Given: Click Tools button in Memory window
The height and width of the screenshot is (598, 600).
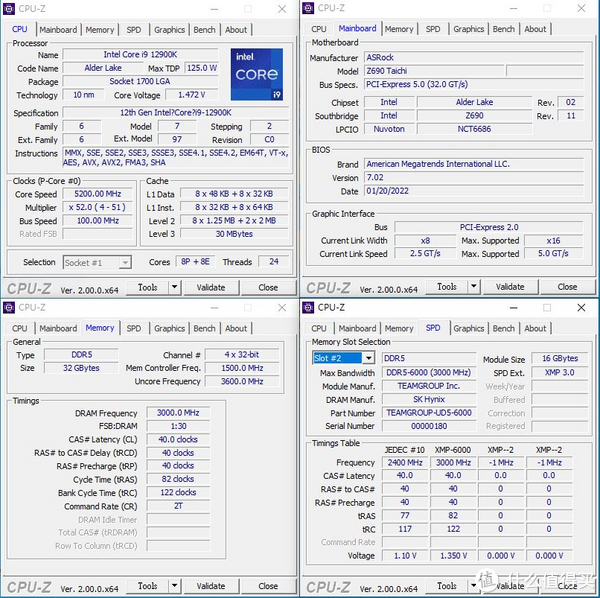Looking at the screenshot, I should click(148, 586).
